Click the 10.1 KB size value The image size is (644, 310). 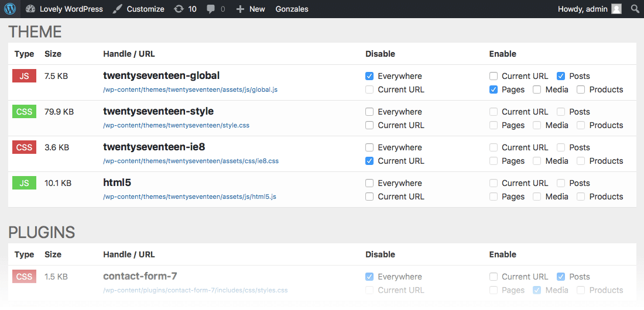58,183
